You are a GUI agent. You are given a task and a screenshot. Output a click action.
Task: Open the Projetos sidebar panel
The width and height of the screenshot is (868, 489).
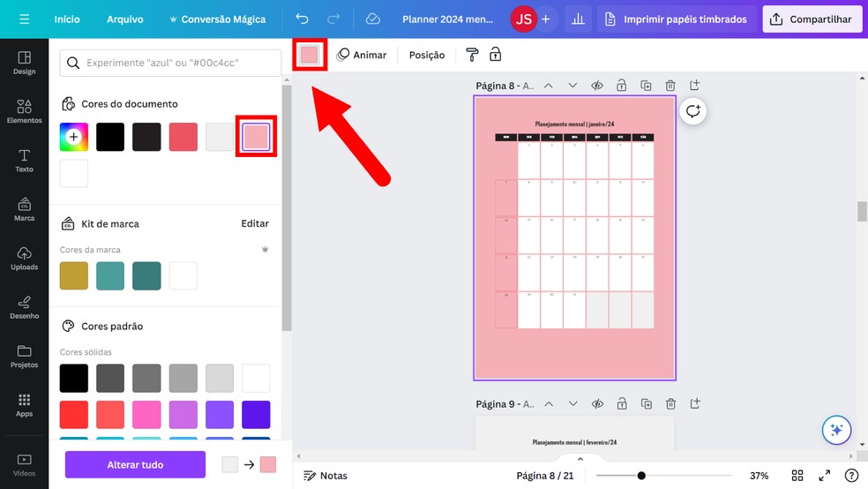click(x=25, y=356)
